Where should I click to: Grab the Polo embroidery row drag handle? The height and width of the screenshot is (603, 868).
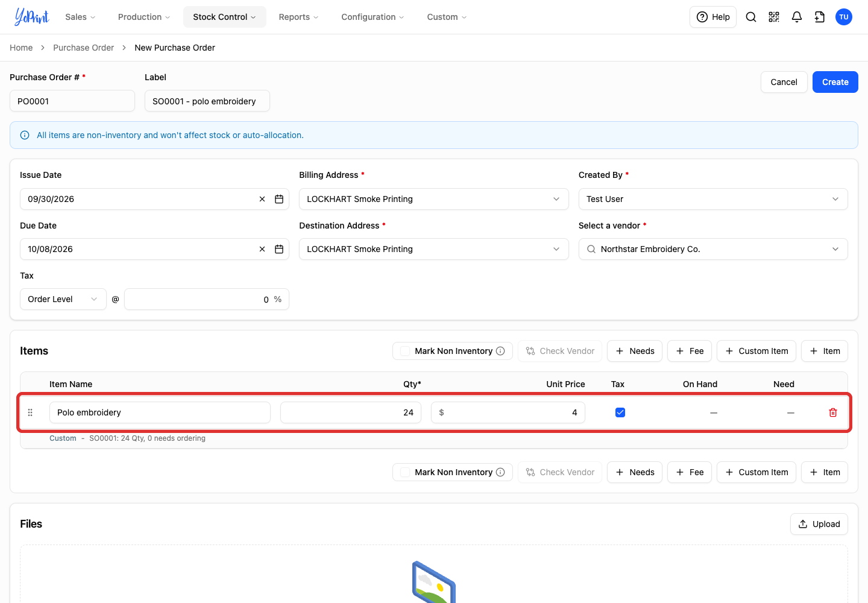click(x=30, y=412)
